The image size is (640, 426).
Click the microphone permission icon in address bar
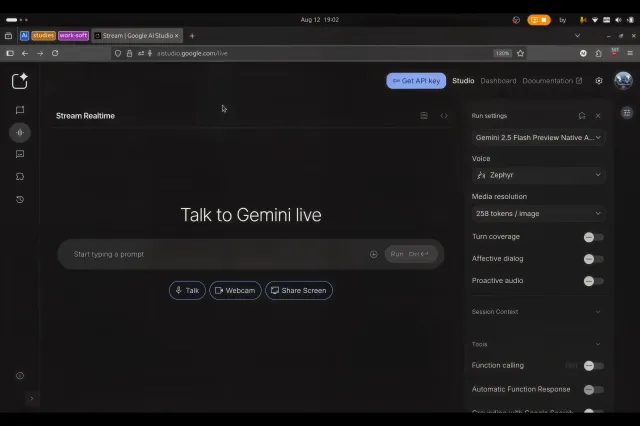[150, 53]
